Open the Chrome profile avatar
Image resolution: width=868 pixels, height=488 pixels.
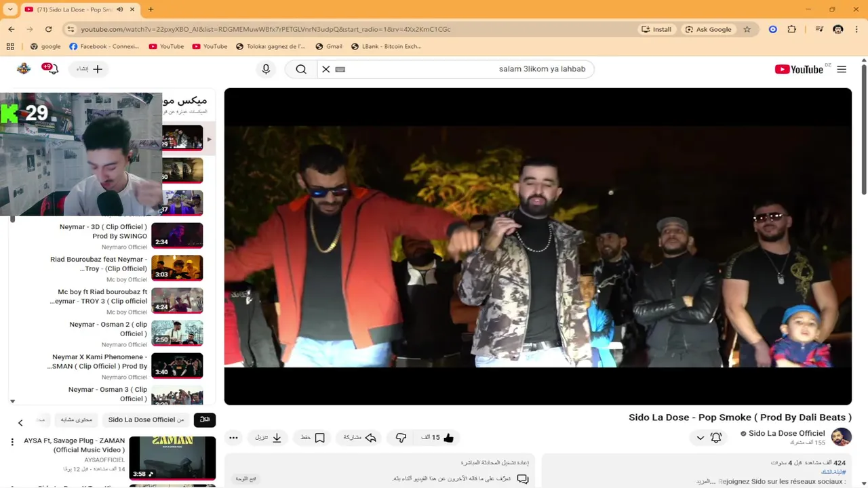coord(838,29)
